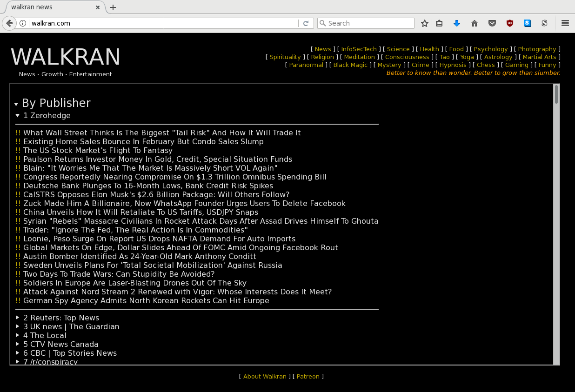
Task: Bookmark this page with the star icon
Action: pos(424,23)
